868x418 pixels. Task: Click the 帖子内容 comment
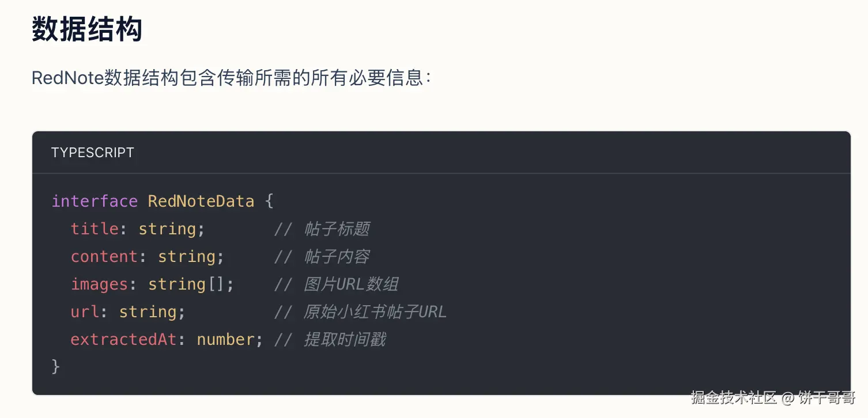337,256
